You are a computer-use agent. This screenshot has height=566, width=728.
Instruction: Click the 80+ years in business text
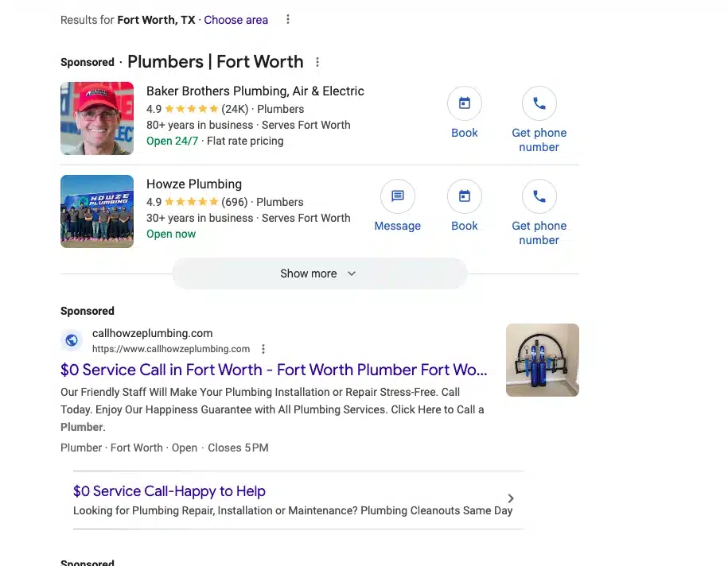click(x=200, y=126)
